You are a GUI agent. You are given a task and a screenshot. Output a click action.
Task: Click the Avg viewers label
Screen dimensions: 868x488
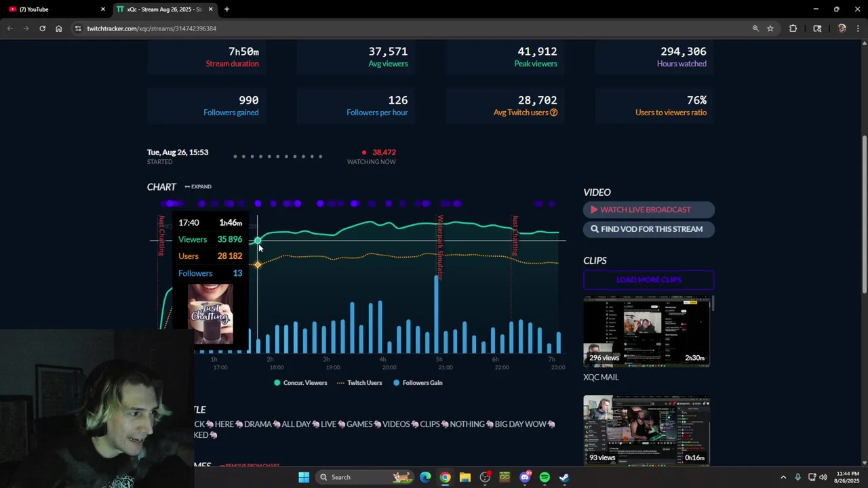[388, 64]
